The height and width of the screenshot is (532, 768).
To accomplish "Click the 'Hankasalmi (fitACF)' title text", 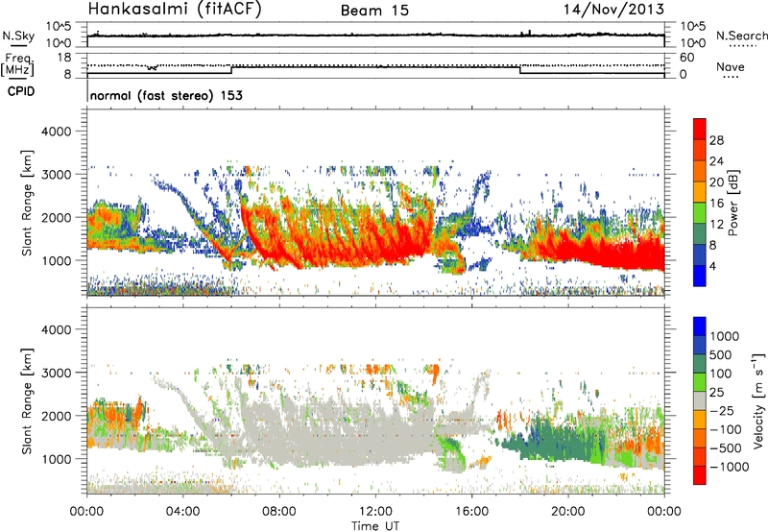I will pyautogui.click(x=175, y=10).
